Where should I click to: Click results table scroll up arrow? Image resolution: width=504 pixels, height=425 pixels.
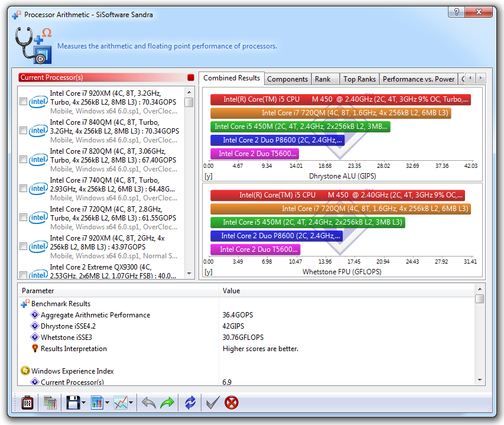click(x=480, y=288)
